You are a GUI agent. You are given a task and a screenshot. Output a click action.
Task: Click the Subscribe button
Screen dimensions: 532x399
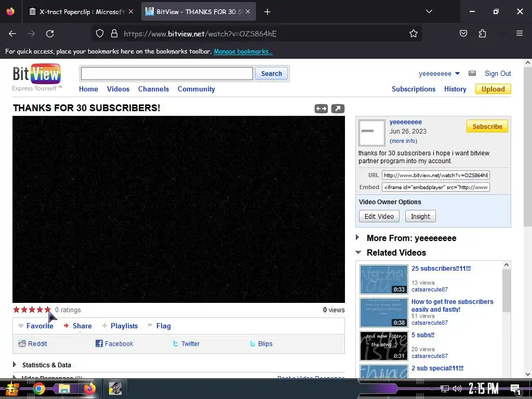(487, 126)
